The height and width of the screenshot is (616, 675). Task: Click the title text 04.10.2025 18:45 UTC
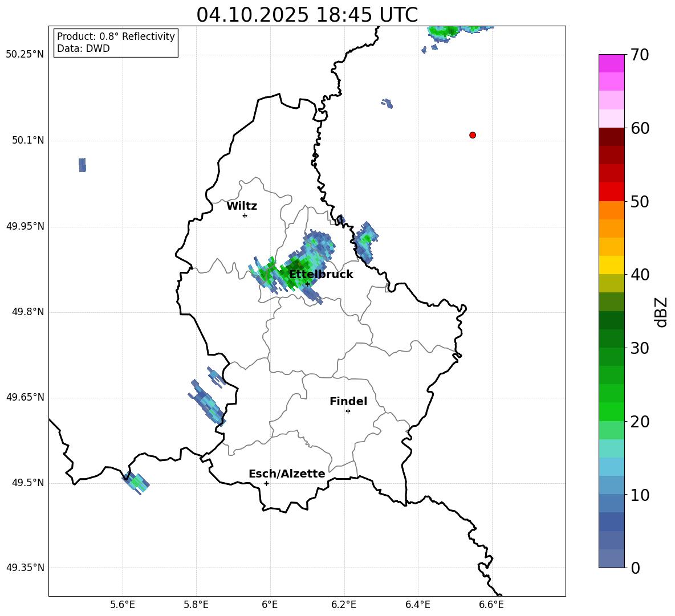(307, 15)
